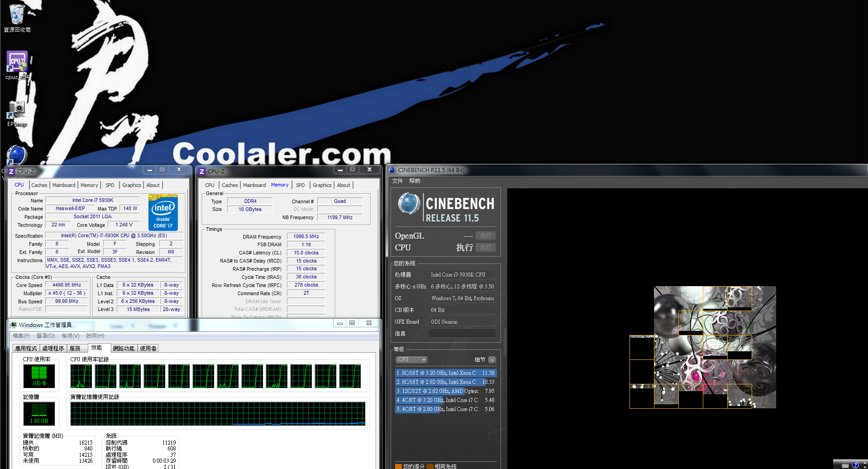Switch to the 使用者 tab in Task Manager
Viewport: 868px width, 469px height.
pos(148,349)
